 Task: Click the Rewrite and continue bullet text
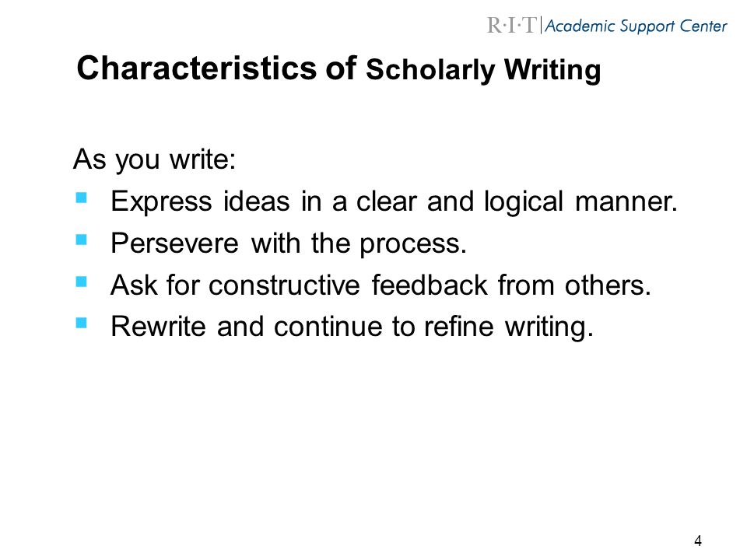tap(352, 327)
